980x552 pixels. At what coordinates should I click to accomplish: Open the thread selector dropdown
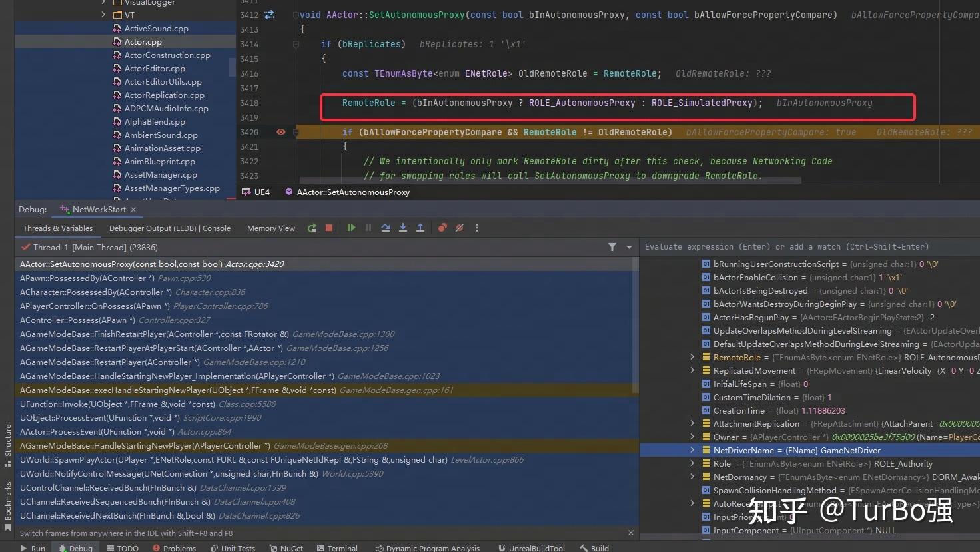click(x=629, y=247)
